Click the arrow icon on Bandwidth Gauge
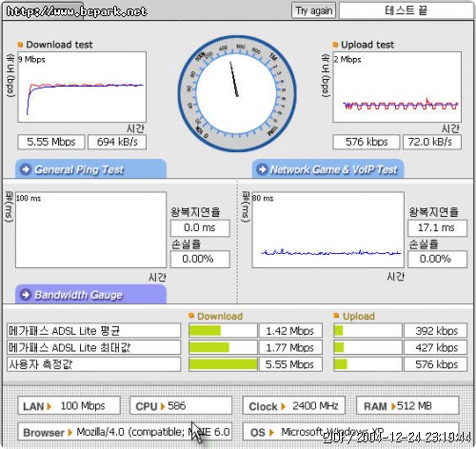The image size is (476, 449). 26,295
